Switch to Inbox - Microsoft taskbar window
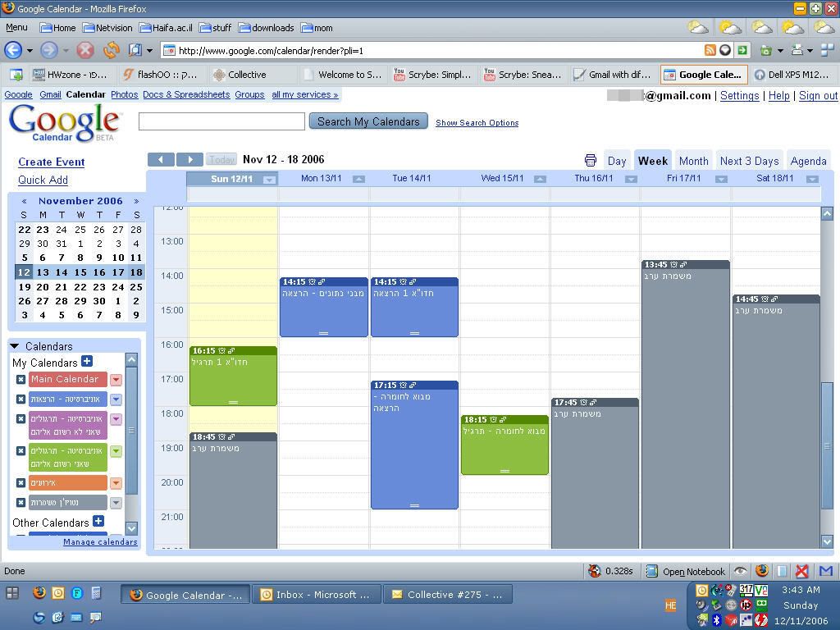This screenshot has height=630, width=840. click(x=317, y=595)
